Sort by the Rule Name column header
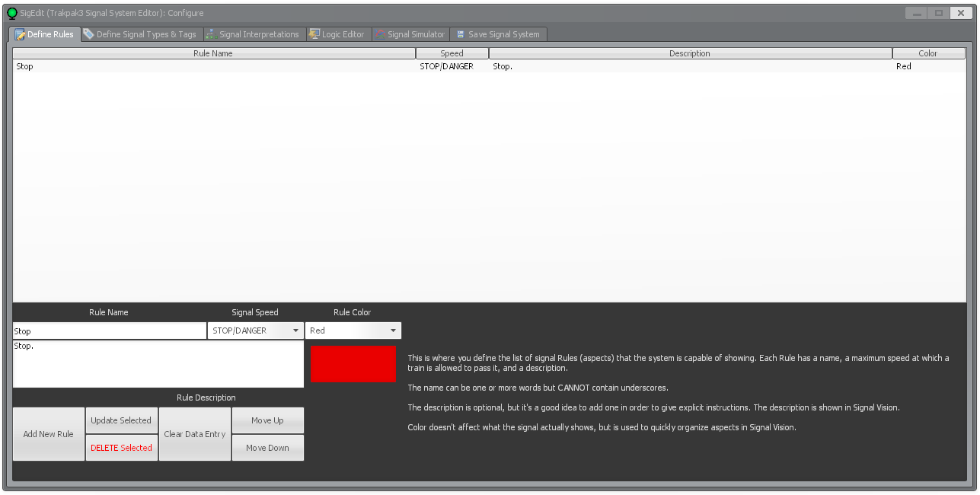This screenshot has width=980, height=495. tap(213, 53)
